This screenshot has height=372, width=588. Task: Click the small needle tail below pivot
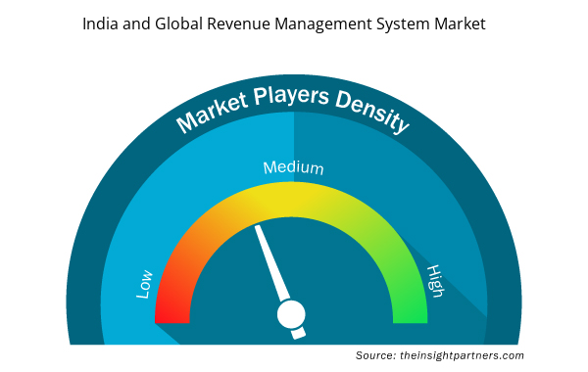[x=299, y=334]
